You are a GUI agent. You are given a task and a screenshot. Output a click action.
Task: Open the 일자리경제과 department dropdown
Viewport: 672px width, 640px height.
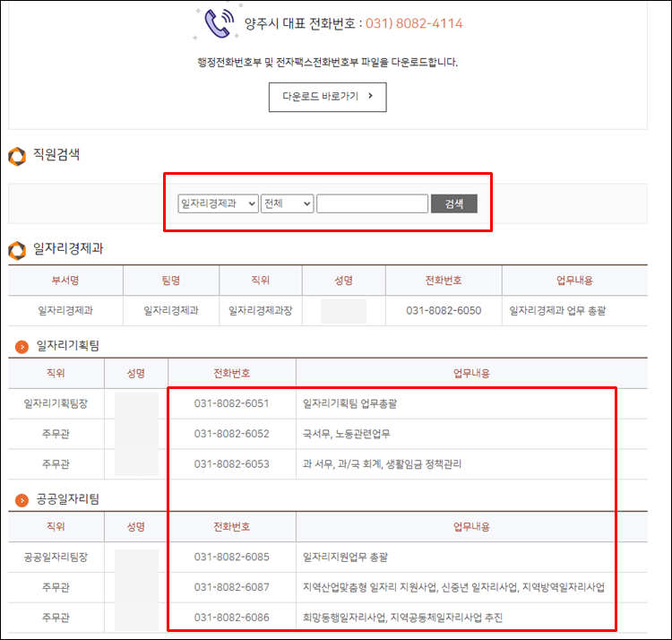[x=218, y=203]
